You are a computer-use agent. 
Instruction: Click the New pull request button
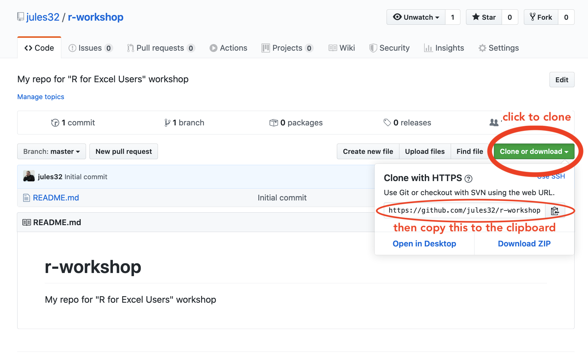coord(124,151)
